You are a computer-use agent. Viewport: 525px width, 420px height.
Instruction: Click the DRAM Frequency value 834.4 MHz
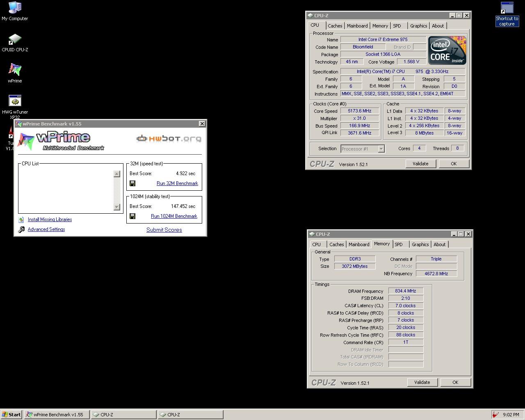pos(406,291)
